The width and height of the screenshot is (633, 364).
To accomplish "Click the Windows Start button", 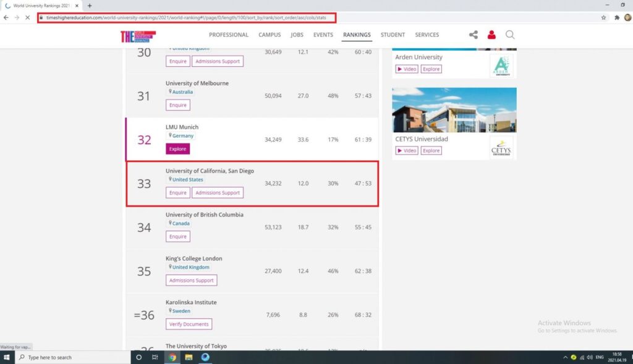I will [x=7, y=357].
